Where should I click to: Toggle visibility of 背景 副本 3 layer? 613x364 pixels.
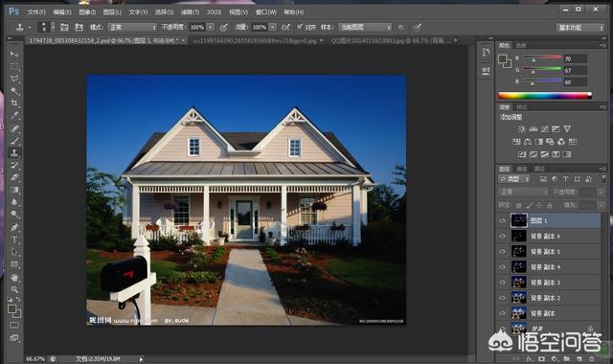pyautogui.click(x=502, y=282)
